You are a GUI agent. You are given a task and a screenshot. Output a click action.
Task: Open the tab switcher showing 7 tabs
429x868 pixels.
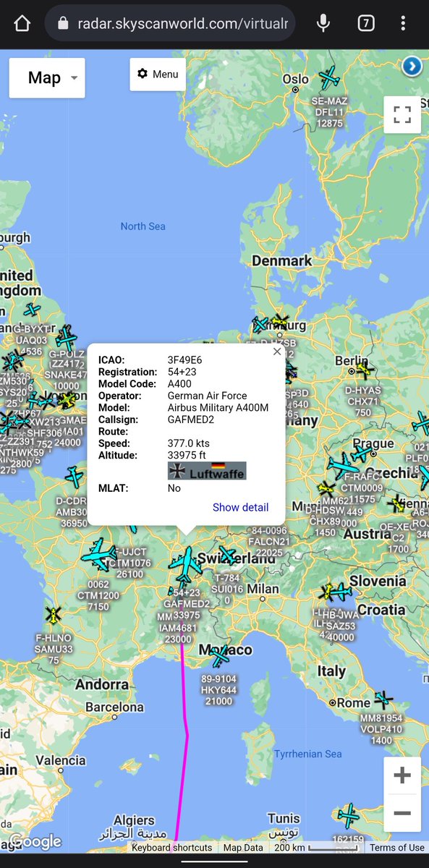coord(366,24)
